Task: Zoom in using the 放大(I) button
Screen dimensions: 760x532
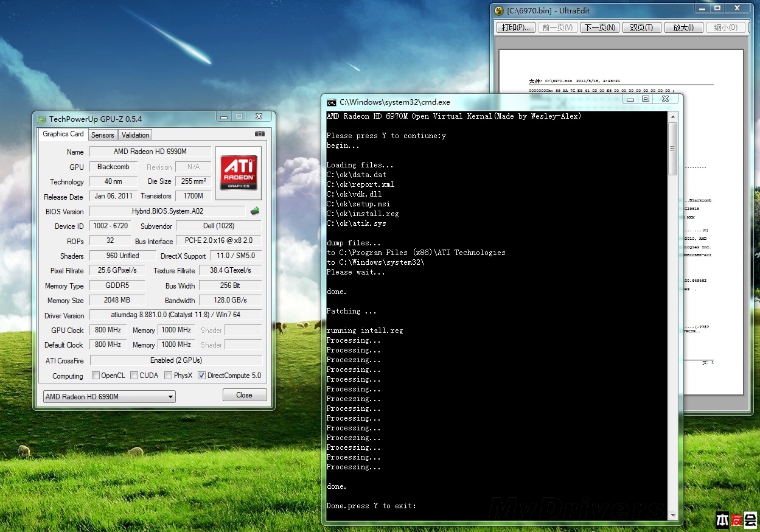Action: click(x=683, y=27)
